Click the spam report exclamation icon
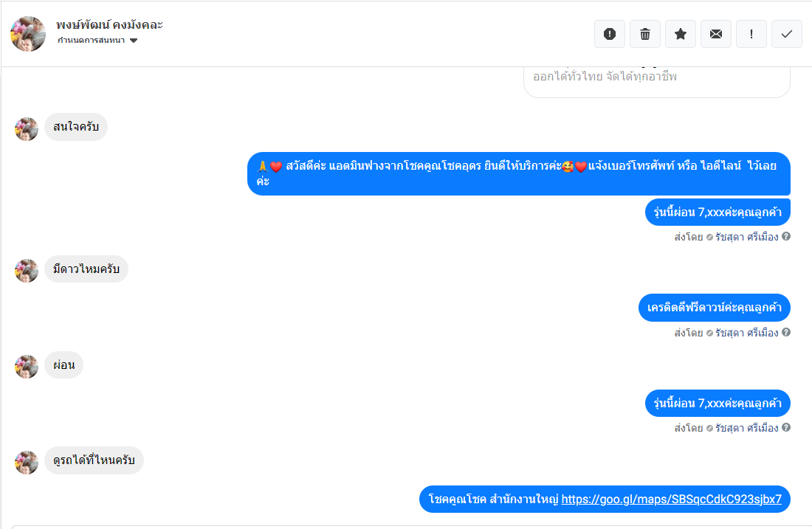Viewport: 812px width, 529px height. tap(610, 34)
